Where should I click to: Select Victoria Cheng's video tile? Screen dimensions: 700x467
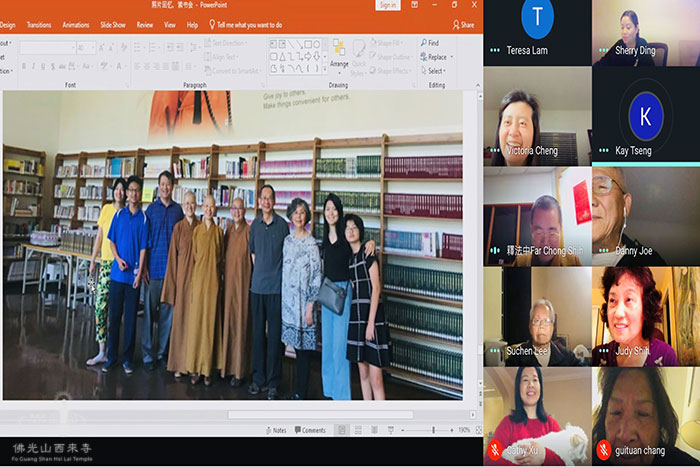coord(538,116)
